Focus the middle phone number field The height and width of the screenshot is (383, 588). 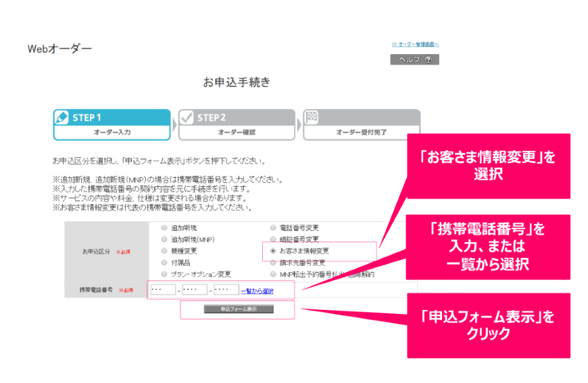[x=195, y=290]
